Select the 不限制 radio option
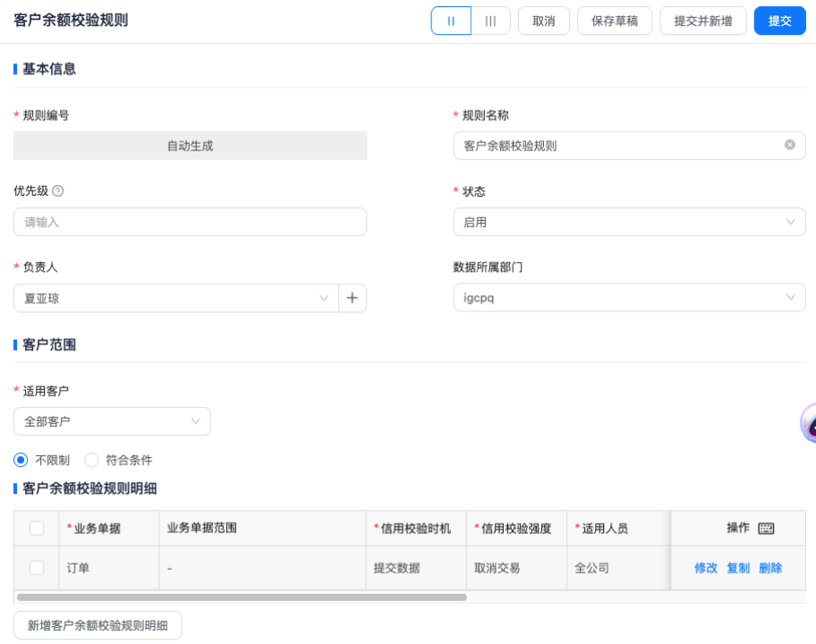This screenshot has height=644, width=816. tap(21, 460)
